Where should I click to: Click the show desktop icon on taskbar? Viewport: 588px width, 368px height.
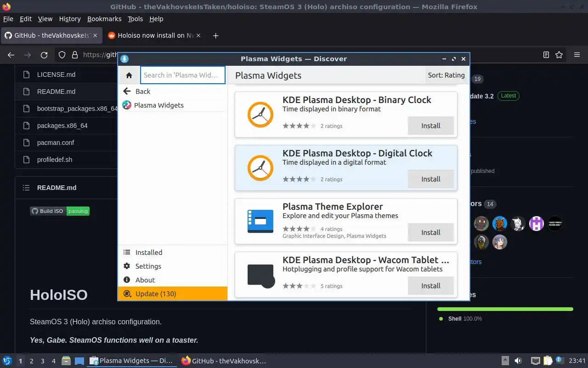click(x=79, y=361)
